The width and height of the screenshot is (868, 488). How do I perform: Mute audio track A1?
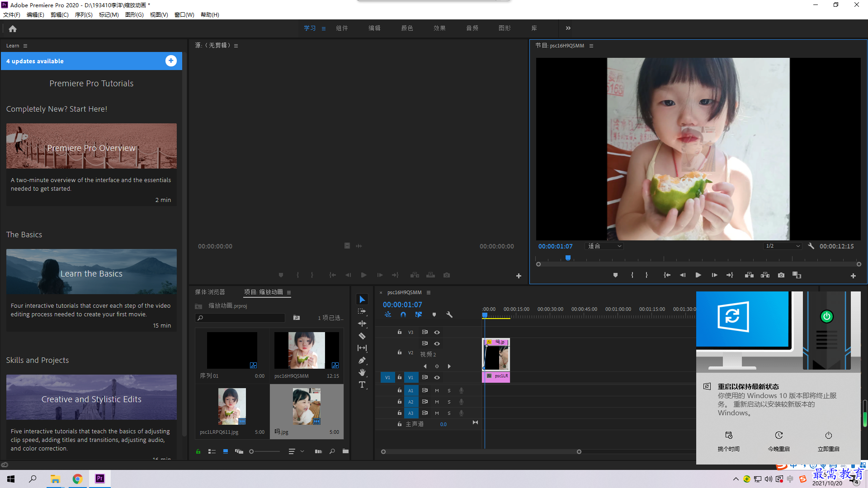point(437,390)
